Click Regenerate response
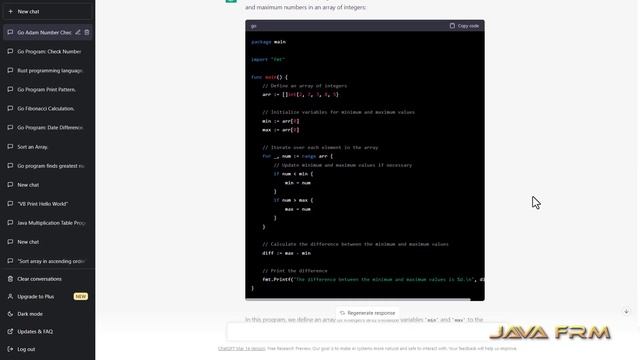 coord(367,313)
